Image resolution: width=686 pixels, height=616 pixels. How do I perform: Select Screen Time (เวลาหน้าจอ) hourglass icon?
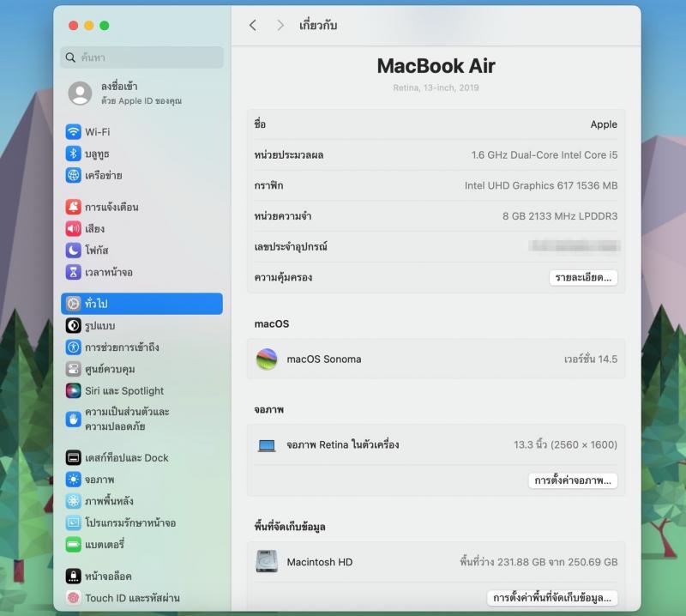click(74, 272)
